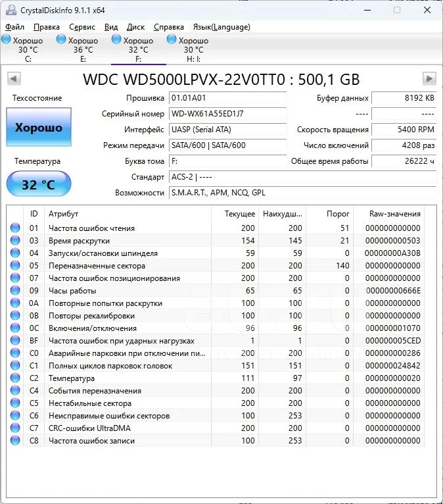
Task: Click status orb for attribute 07
Action: (x=15, y=278)
